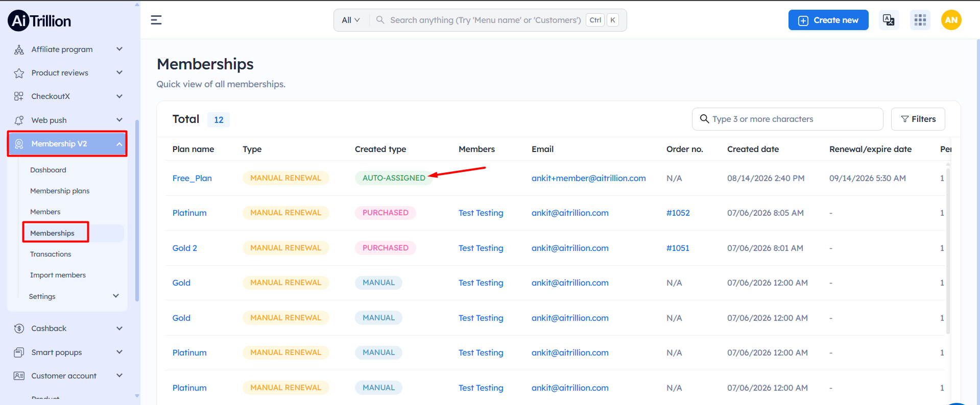
Task: Click the Web push bell icon
Action: coord(19,120)
